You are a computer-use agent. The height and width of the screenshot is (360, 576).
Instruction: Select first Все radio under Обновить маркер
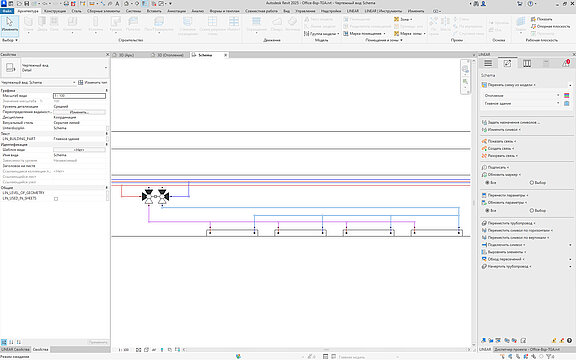[x=487, y=183]
